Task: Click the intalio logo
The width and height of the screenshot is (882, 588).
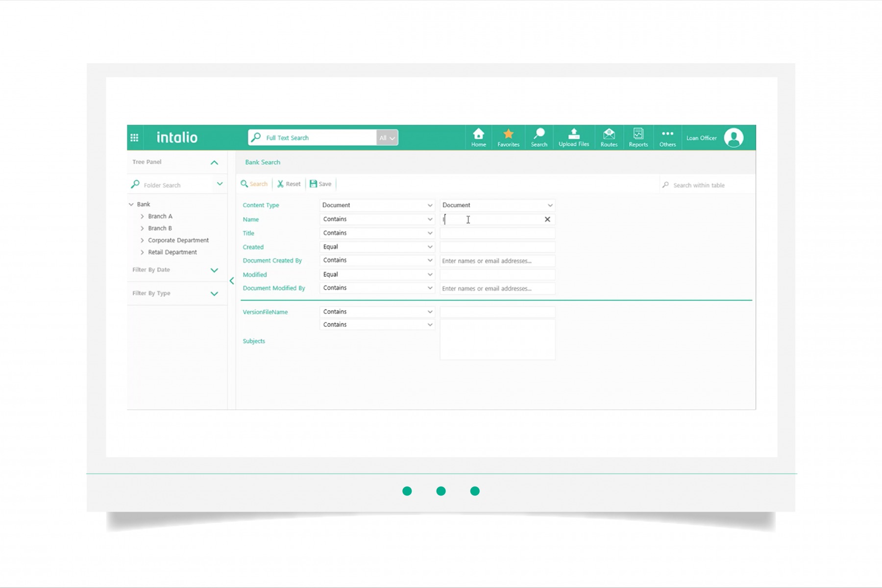Action: point(177,137)
